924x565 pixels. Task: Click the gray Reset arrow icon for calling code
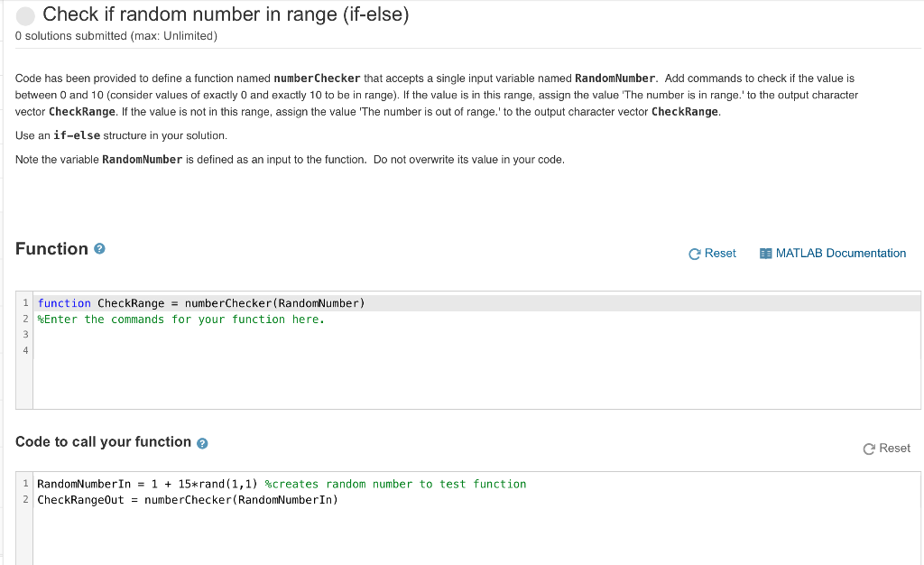tap(869, 449)
